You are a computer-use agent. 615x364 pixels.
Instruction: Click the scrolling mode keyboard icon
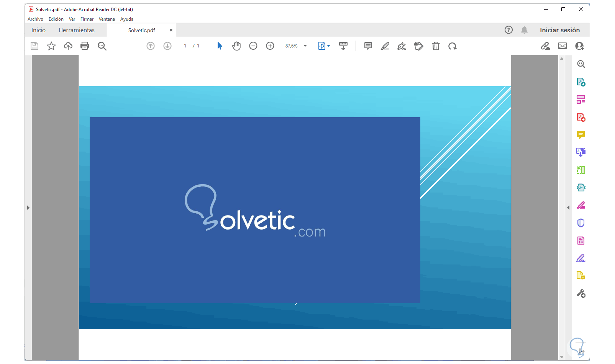[x=343, y=46]
